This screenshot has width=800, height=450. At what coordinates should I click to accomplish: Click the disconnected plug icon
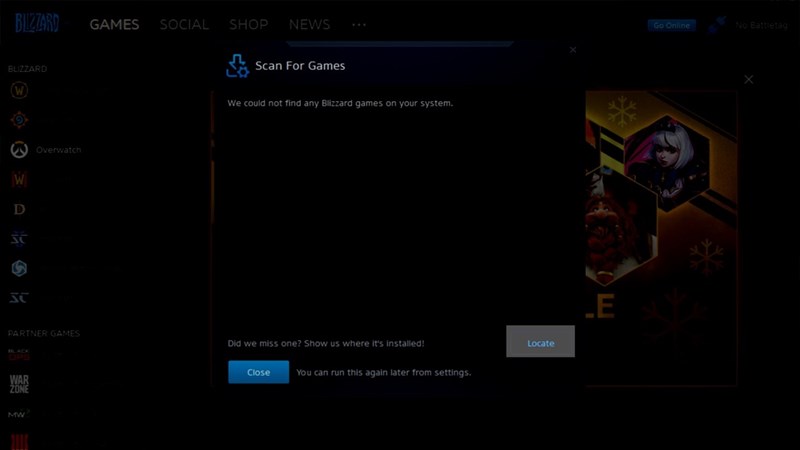click(x=716, y=24)
